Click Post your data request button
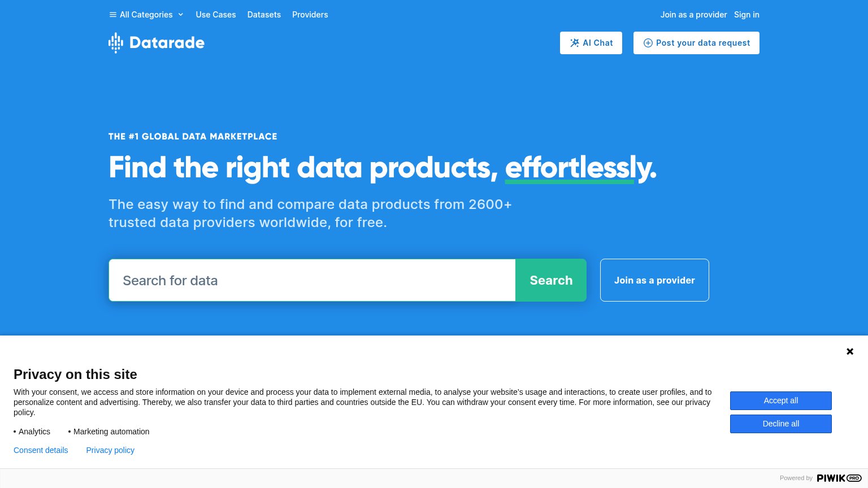 [696, 43]
